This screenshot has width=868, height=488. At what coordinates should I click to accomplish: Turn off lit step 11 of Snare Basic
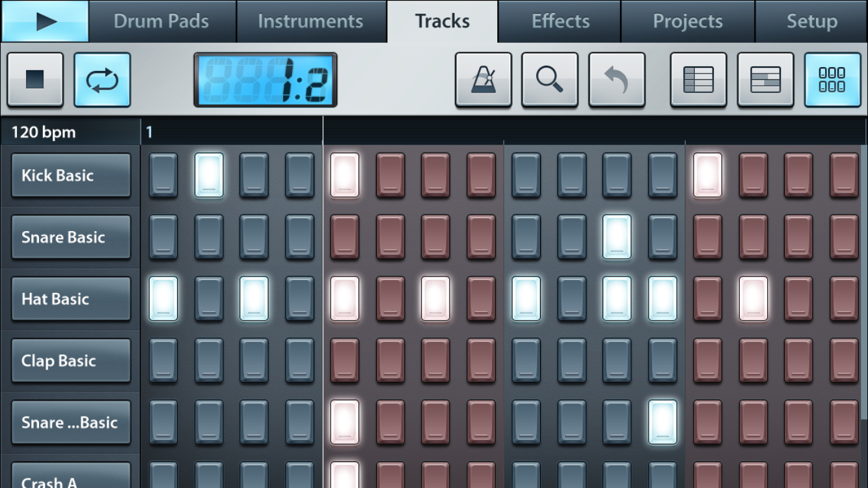pos(617,237)
